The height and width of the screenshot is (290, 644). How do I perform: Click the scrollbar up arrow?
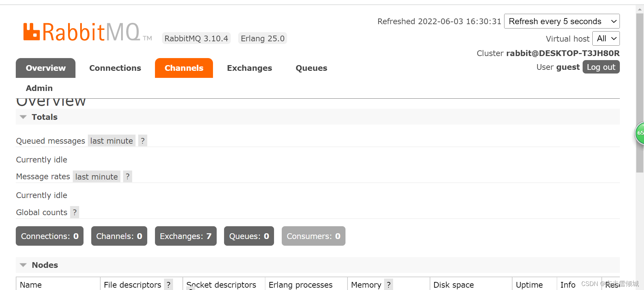click(640, 9)
